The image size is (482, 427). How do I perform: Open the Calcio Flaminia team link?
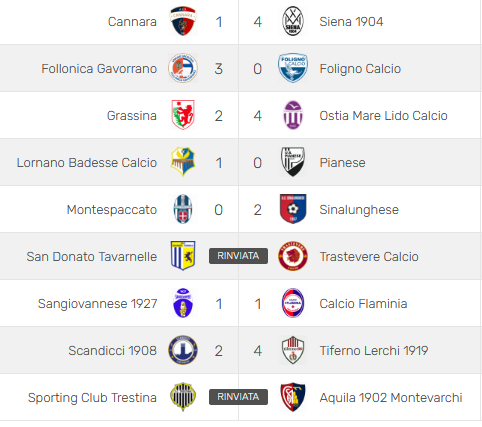click(x=363, y=304)
